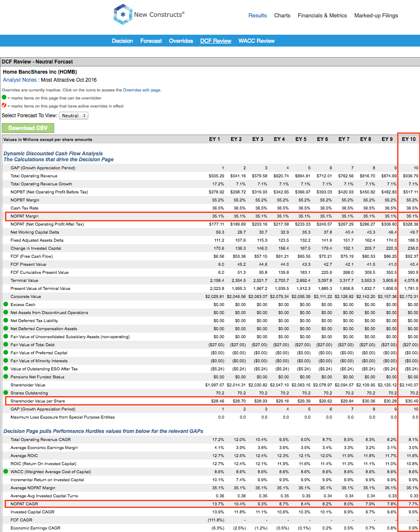Click the green legend dot for overridable items
This screenshot has width=420, height=532.
pos(4,97)
